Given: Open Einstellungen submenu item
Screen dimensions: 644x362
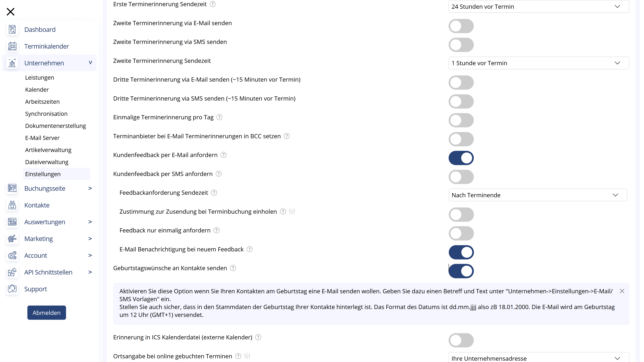Looking at the screenshot, I should (x=43, y=174).
